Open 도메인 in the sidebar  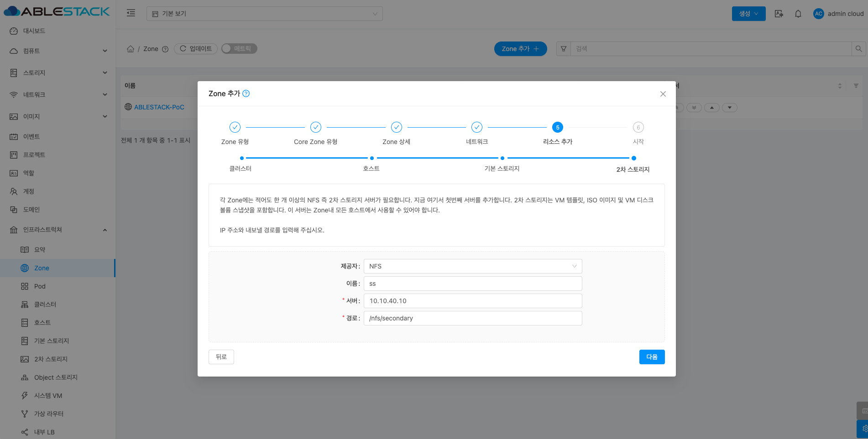[58, 210]
